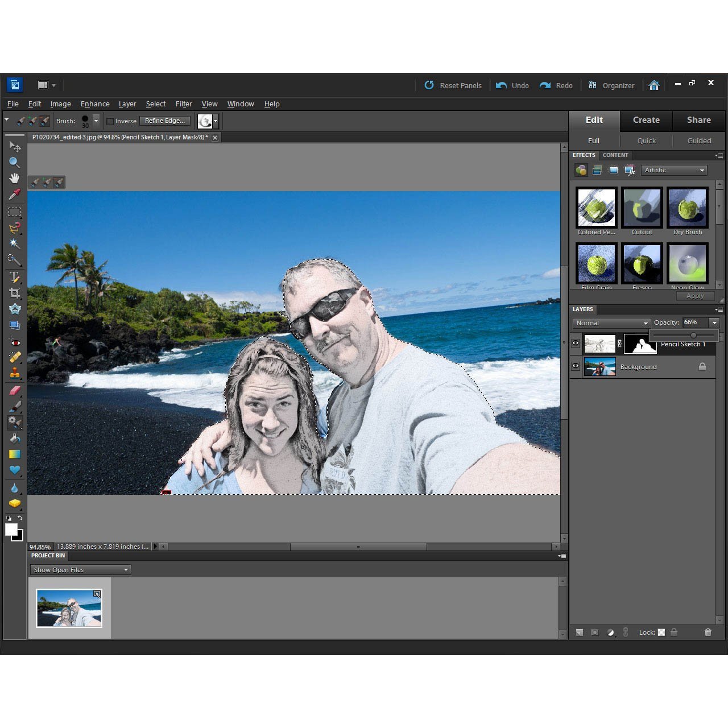Swap foreground and background colors
This screenshot has height=728, width=728.
(20, 518)
